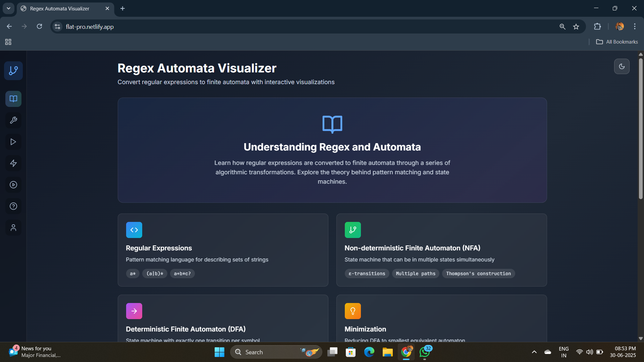The width and height of the screenshot is (644, 362).
Task: Open the help question mark icon
Action: pyautogui.click(x=13, y=206)
